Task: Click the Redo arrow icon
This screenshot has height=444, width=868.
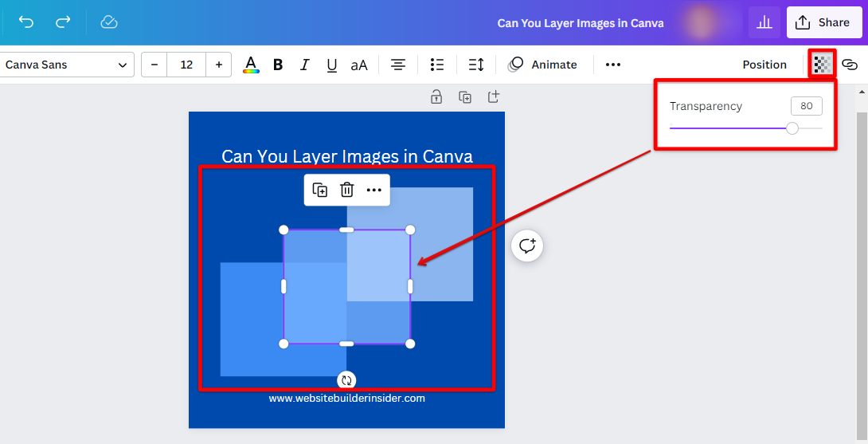Action: click(x=63, y=22)
